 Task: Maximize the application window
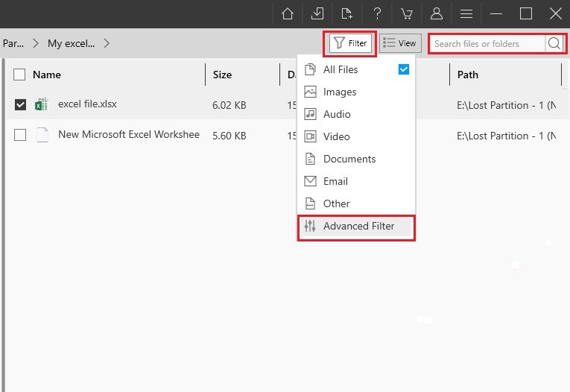pyautogui.click(x=526, y=14)
